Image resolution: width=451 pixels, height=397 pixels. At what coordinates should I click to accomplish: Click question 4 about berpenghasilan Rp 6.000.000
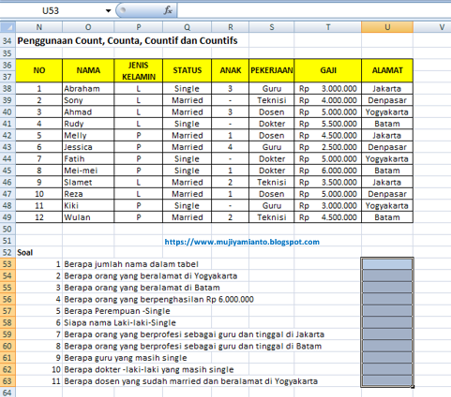pos(159,299)
